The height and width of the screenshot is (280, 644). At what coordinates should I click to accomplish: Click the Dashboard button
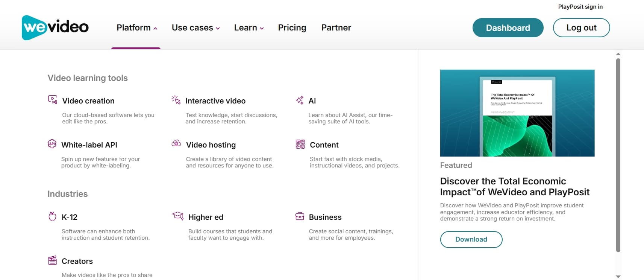click(508, 27)
